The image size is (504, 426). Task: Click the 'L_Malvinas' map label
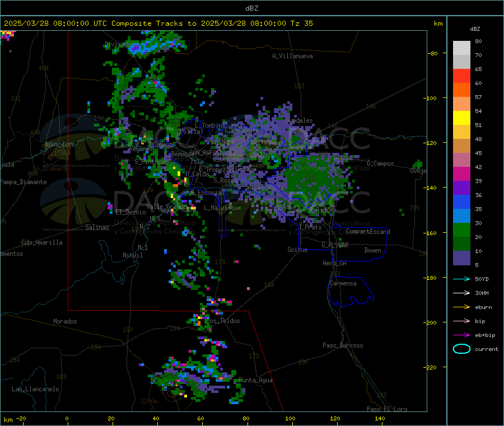(221, 208)
